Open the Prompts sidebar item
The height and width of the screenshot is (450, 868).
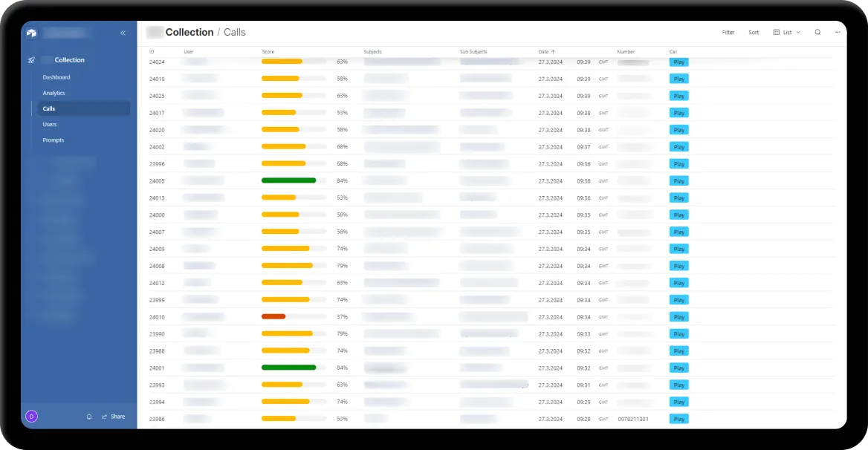click(x=54, y=140)
